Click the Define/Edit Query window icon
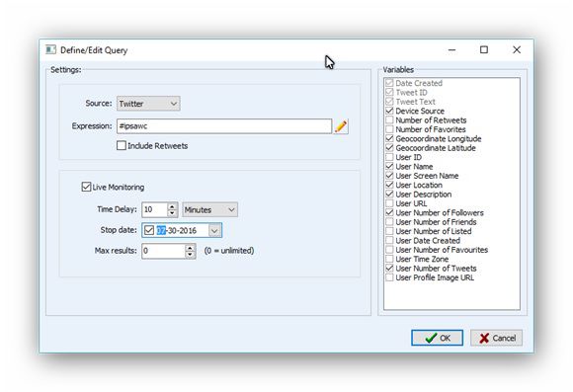The height and width of the screenshot is (392, 573). 50,49
